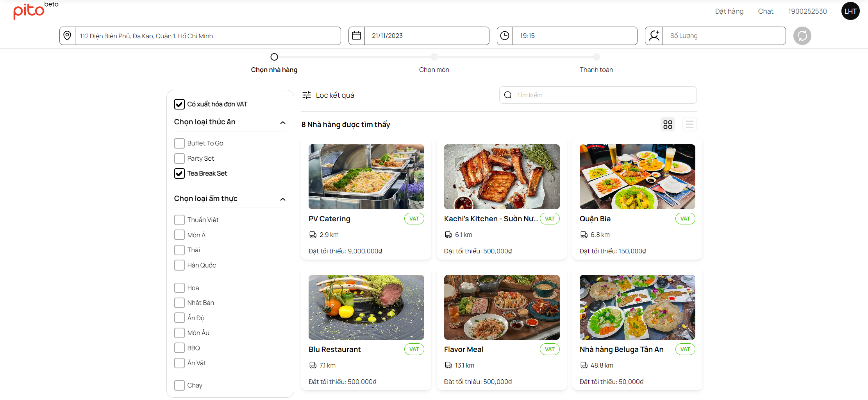This screenshot has height=400, width=868.
Task: Click the Tìm kiếm search box
Action: coord(598,95)
